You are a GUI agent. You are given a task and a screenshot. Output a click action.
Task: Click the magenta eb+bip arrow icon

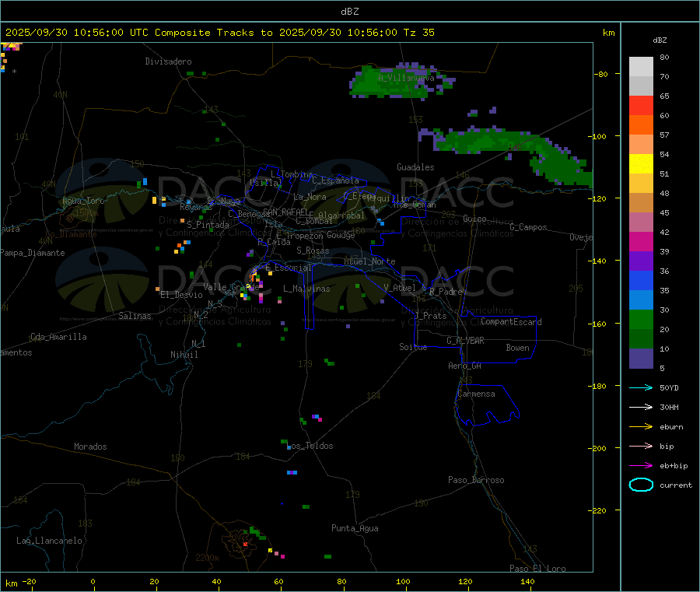[x=641, y=465]
